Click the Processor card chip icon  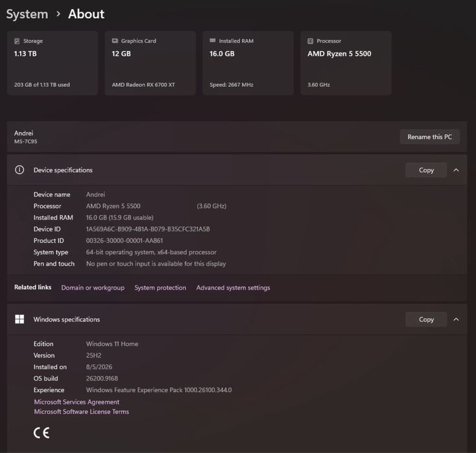(310, 41)
